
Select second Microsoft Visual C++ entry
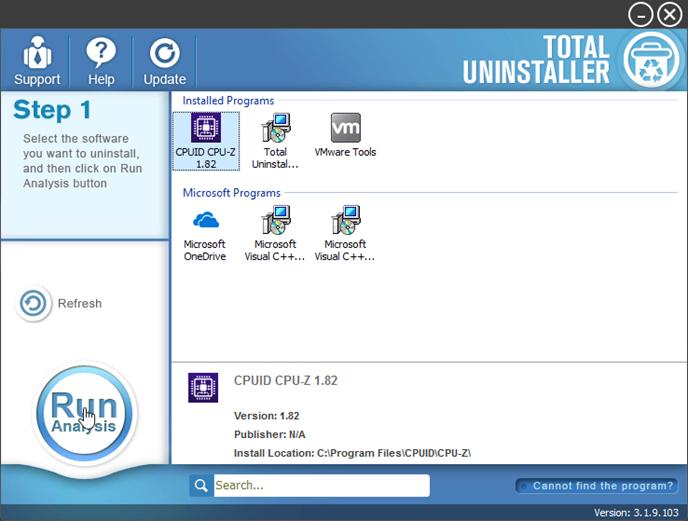point(345,234)
